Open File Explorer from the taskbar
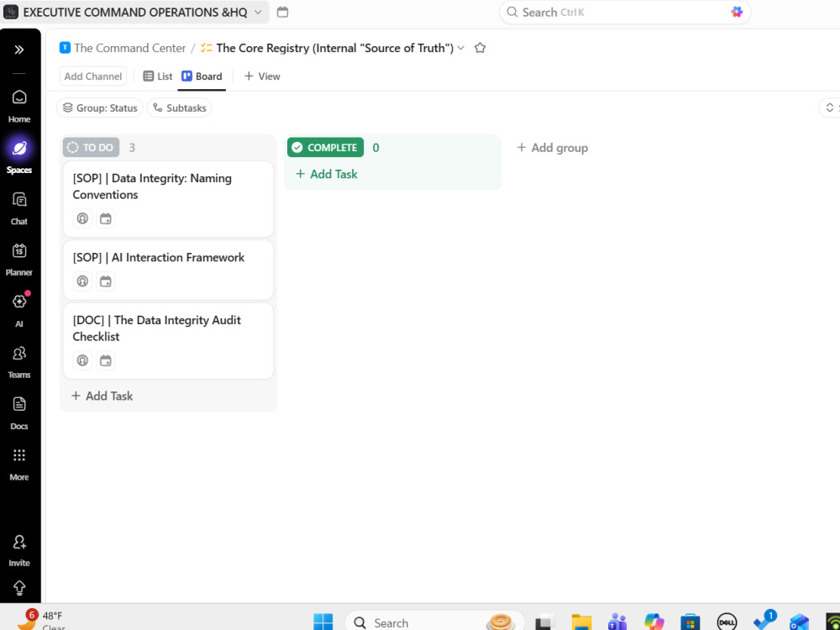This screenshot has width=840, height=630. (581, 622)
